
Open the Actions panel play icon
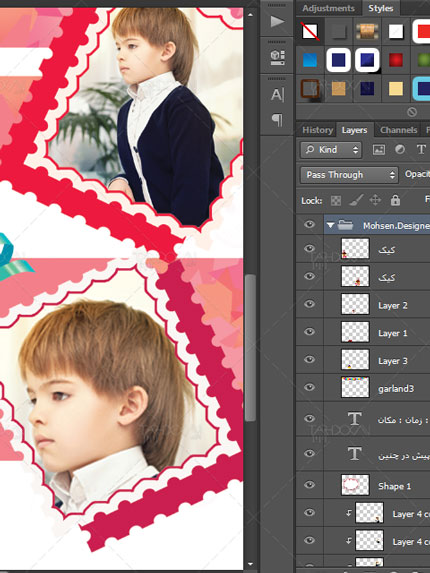(277, 22)
